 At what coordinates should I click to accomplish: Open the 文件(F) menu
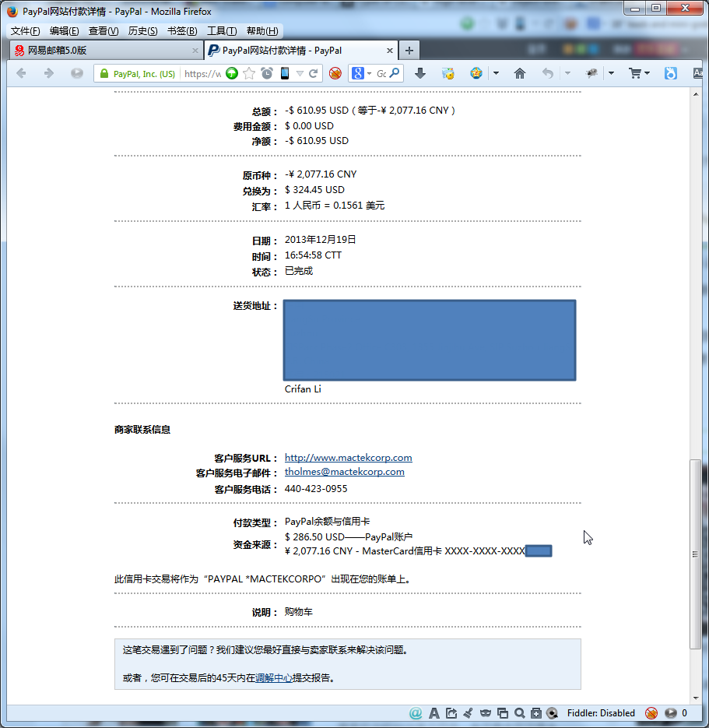coord(25,31)
